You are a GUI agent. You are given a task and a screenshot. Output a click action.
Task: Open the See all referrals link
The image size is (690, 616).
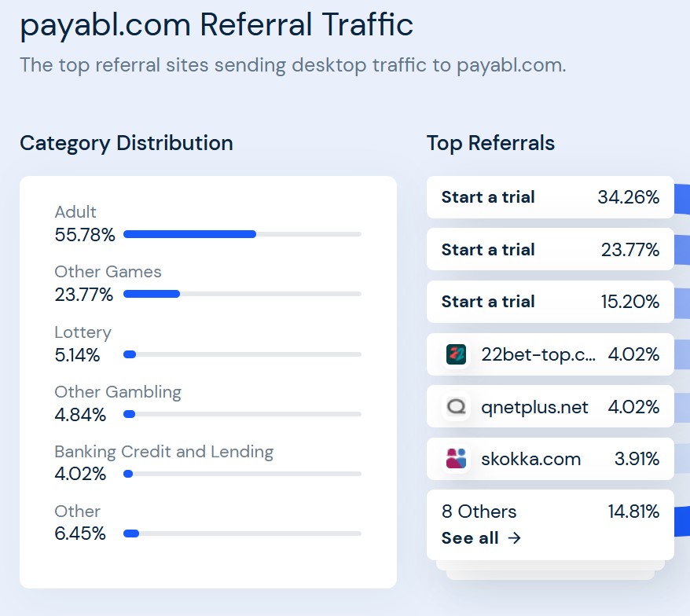click(x=481, y=537)
